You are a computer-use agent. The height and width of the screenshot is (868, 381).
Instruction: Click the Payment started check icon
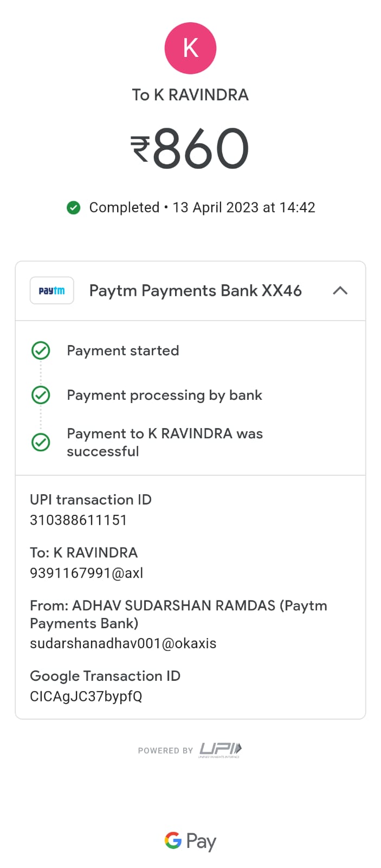point(41,351)
